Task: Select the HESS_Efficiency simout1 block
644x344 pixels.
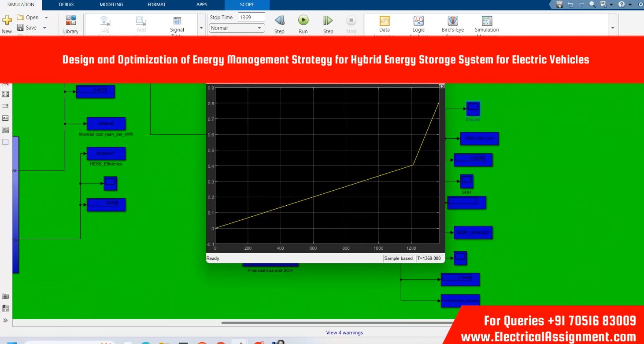Action: 106,153
